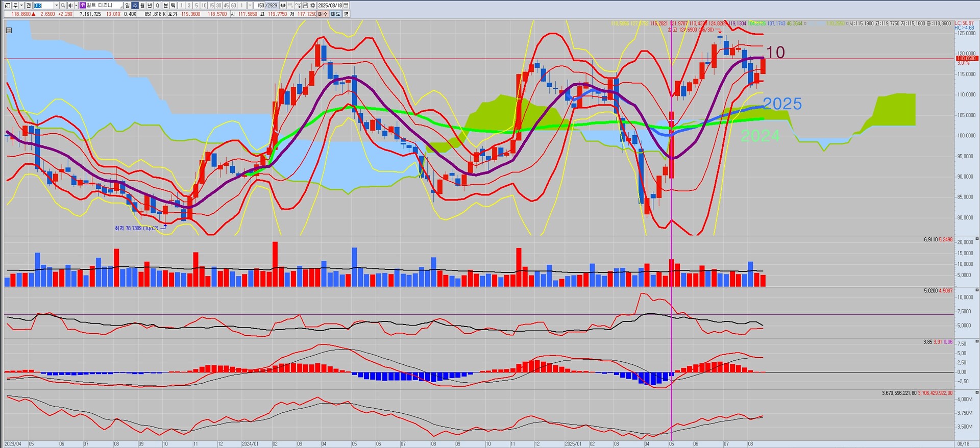Choose the 45 interval preset

click(x=226, y=5)
